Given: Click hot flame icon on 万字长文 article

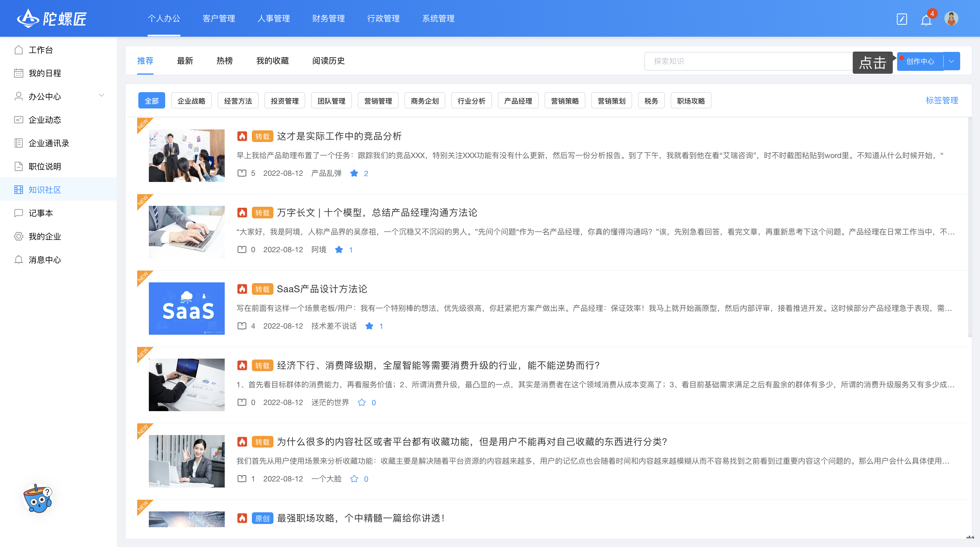Looking at the screenshot, I should click(242, 213).
